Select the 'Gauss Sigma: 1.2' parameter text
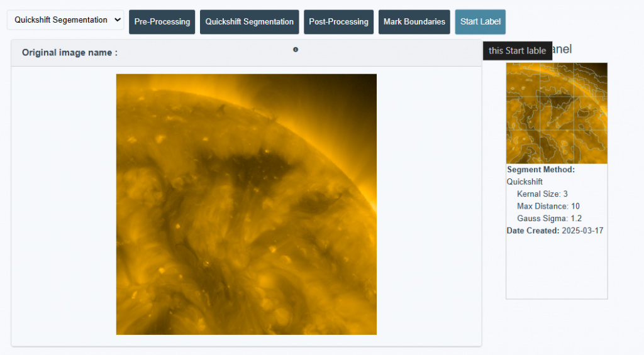The width and height of the screenshot is (644, 355). pos(549,219)
